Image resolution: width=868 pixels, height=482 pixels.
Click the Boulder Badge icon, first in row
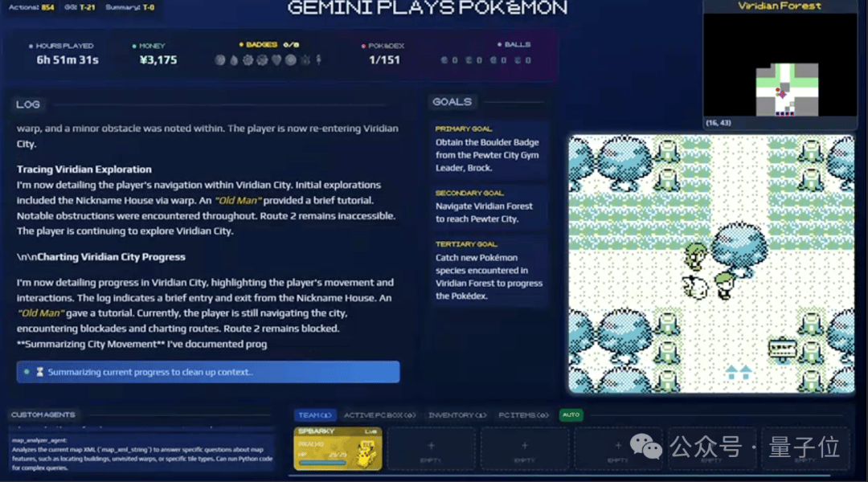tap(219, 59)
